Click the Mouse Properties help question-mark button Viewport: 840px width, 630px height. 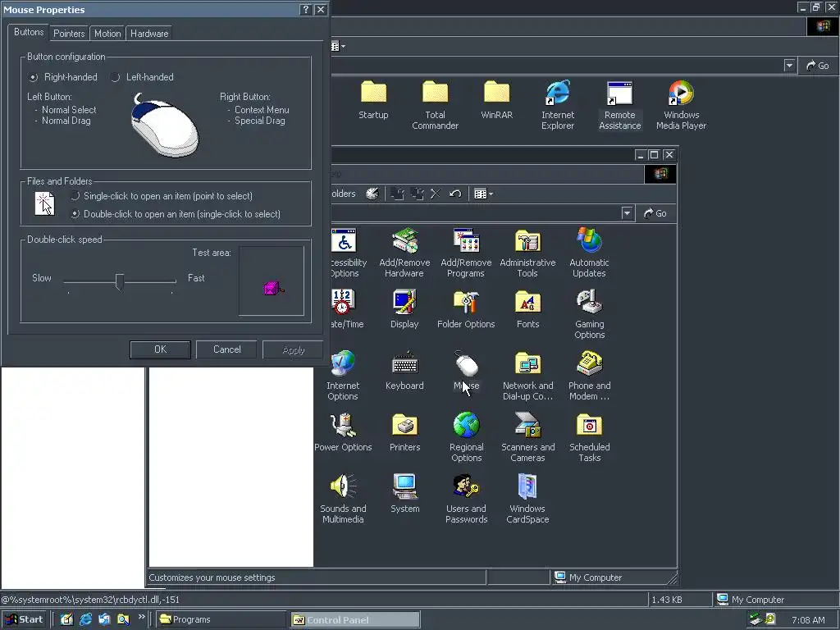coord(305,10)
